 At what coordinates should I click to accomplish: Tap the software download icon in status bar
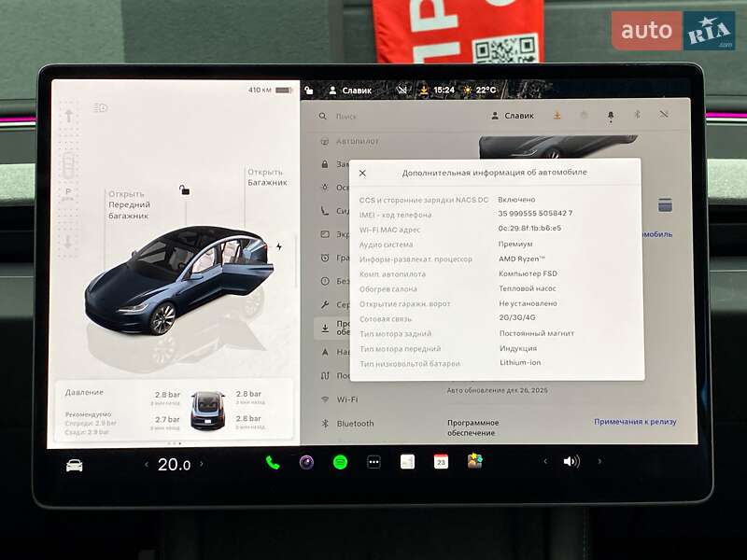424,90
